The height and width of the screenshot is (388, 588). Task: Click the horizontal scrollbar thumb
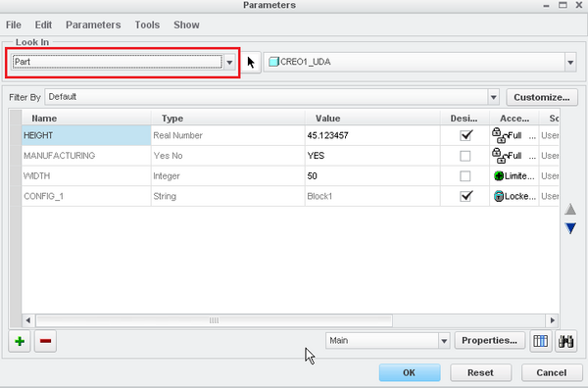click(214, 320)
